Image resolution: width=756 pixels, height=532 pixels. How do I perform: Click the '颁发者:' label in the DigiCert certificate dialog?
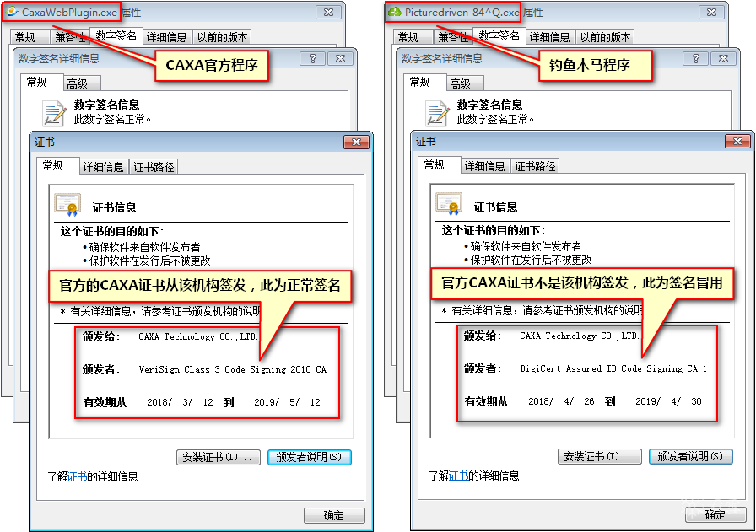pyautogui.click(x=483, y=368)
